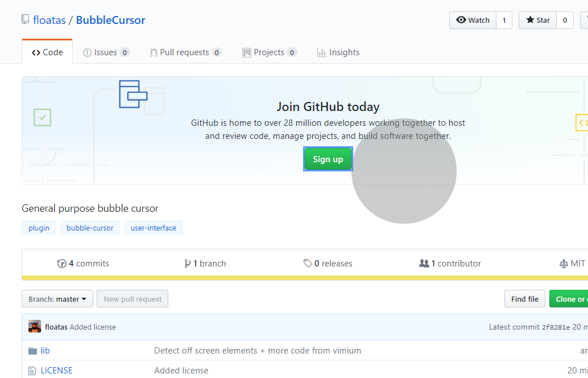Open the bubble-cursor topic tag
This screenshot has height=378, width=588.
pos(90,228)
